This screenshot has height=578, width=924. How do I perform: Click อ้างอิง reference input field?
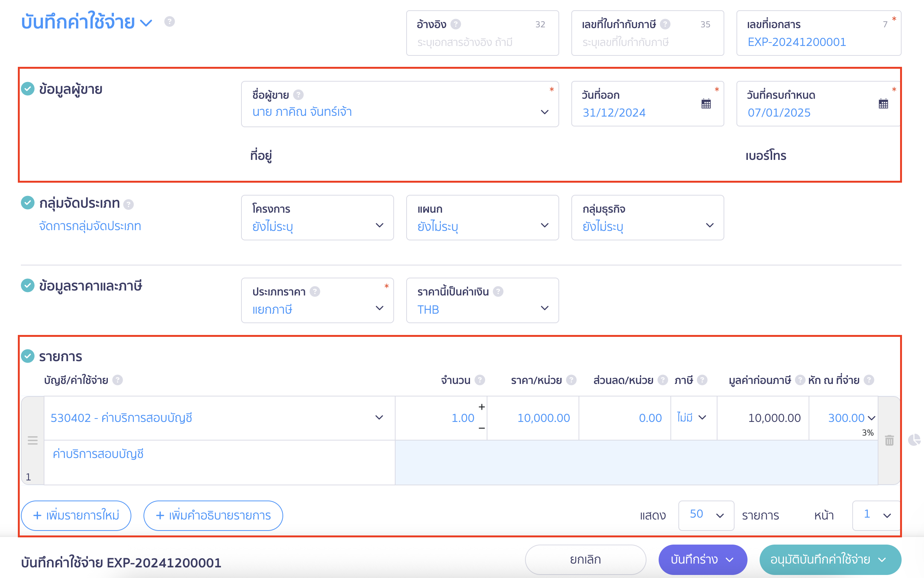[482, 33]
